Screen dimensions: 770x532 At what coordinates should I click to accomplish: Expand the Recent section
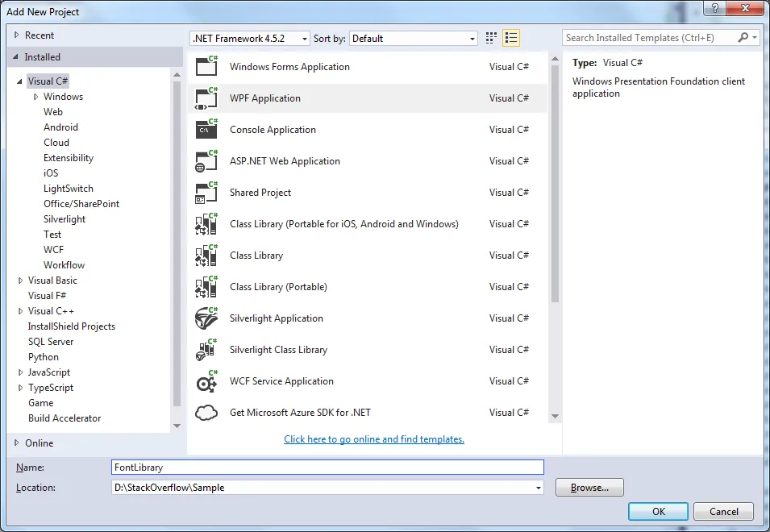16,35
